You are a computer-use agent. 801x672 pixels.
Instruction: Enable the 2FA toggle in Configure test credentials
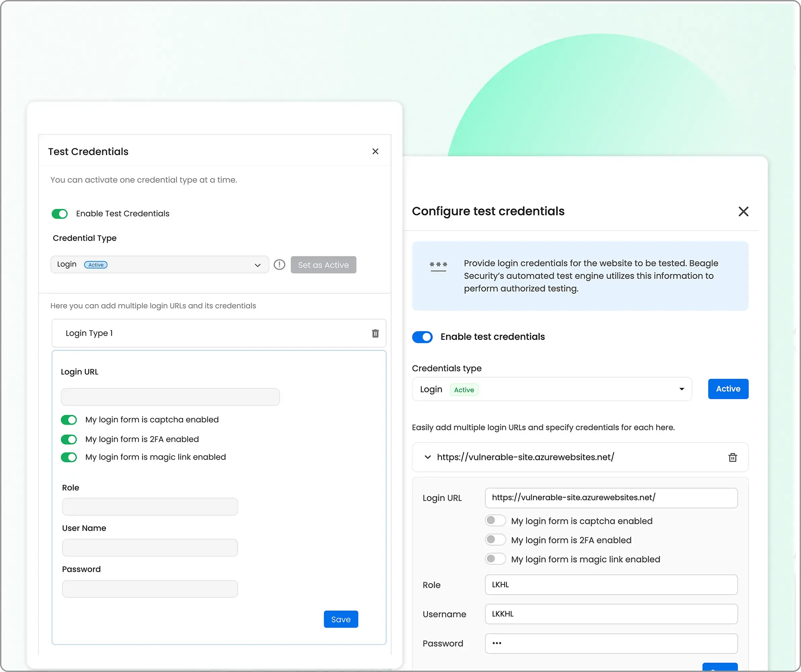point(495,540)
